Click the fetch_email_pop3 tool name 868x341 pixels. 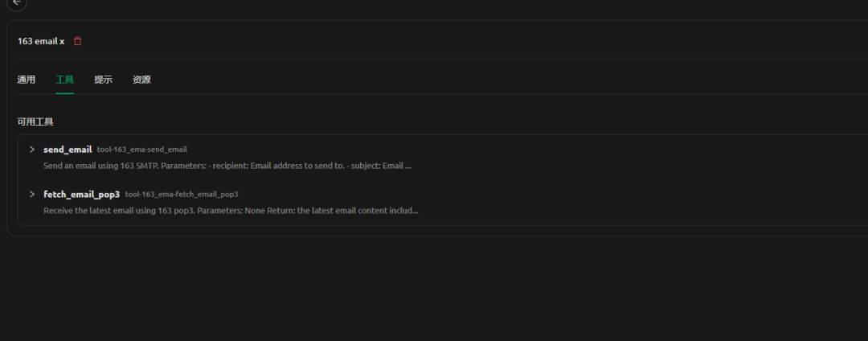(81, 195)
